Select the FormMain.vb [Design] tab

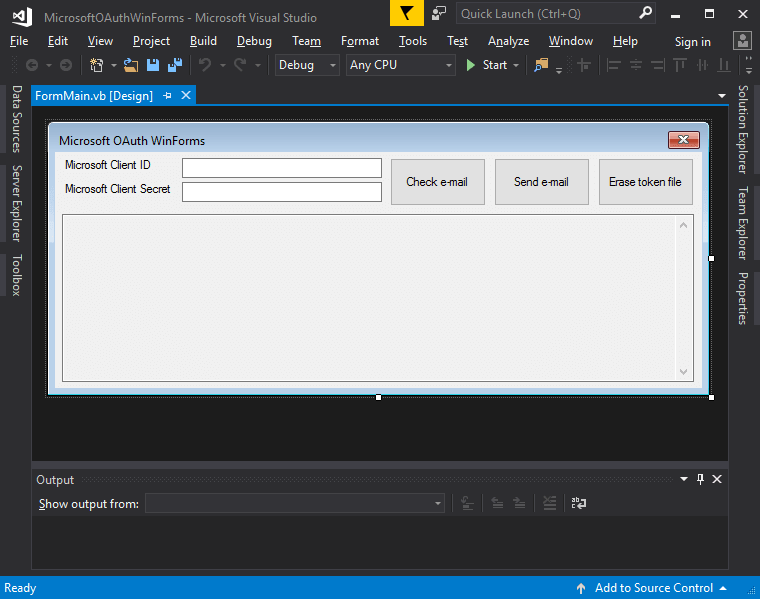point(94,95)
